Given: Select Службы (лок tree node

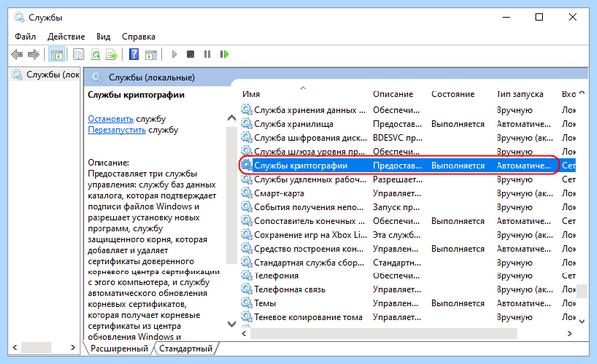Looking at the screenshot, I should (45, 74).
